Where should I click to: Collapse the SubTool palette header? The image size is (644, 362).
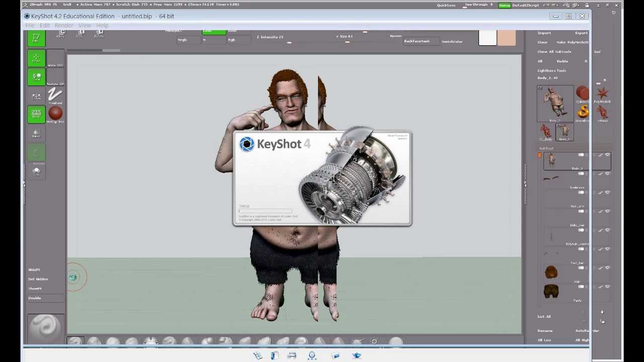546,148
